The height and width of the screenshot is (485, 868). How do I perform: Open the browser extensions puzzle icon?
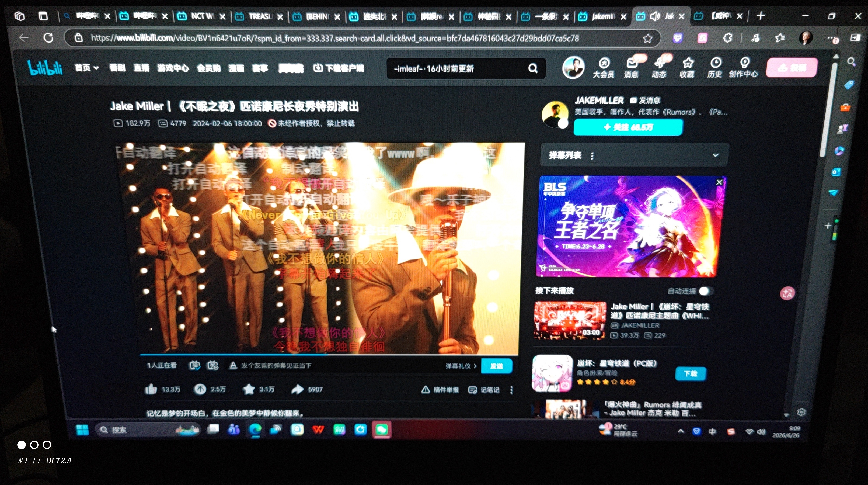(x=727, y=38)
